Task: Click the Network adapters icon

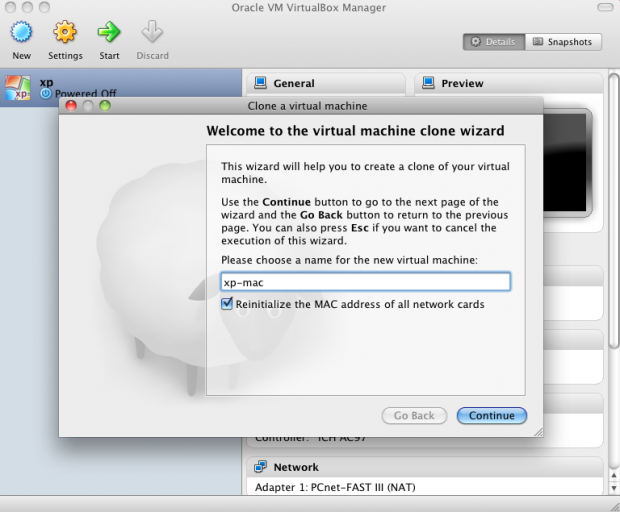Action: [x=260, y=467]
